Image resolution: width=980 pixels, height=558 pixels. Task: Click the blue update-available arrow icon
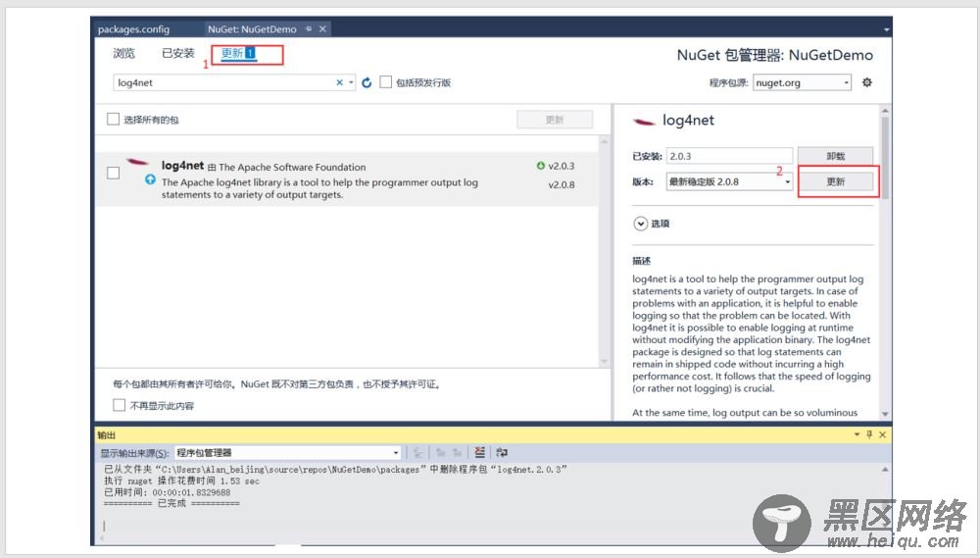(x=150, y=178)
